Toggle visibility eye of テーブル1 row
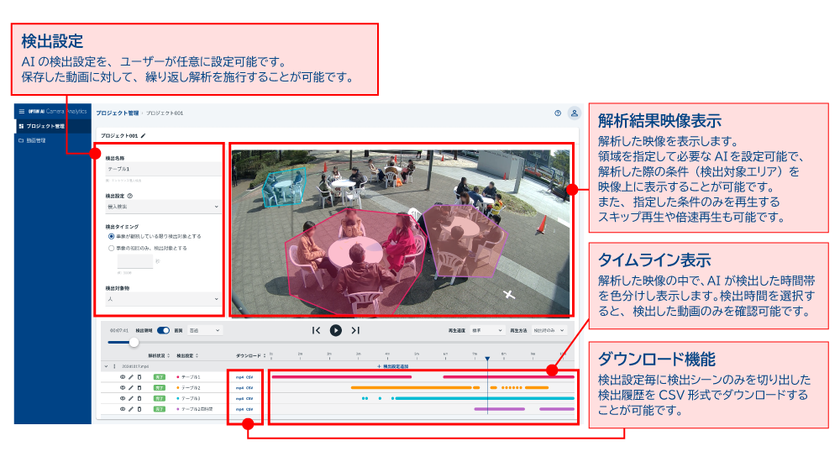This screenshot has height=462, width=840. click(x=122, y=377)
